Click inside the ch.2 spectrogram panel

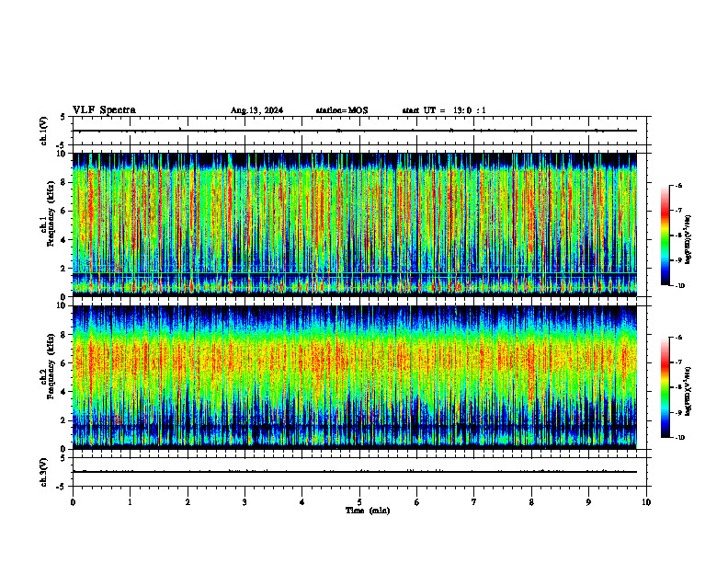[x=355, y=377]
